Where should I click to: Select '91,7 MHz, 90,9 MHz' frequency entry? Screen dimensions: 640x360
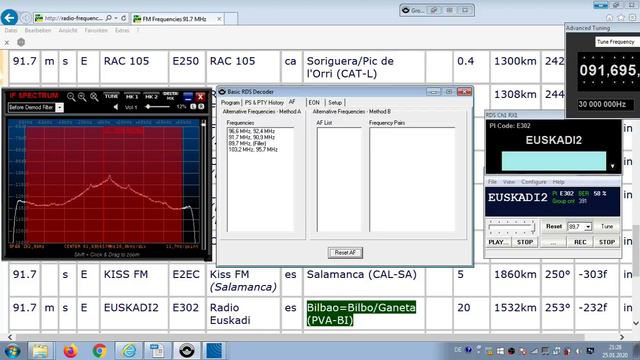(x=252, y=138)
